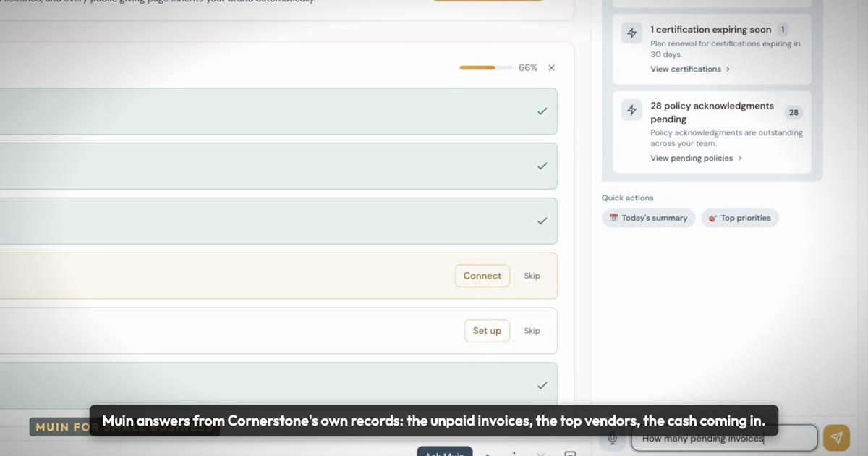The height and width of the screenshot is (456, 868).
Task: Focus the message field with 'How many pending invoices'
Action: click(724, 438)
